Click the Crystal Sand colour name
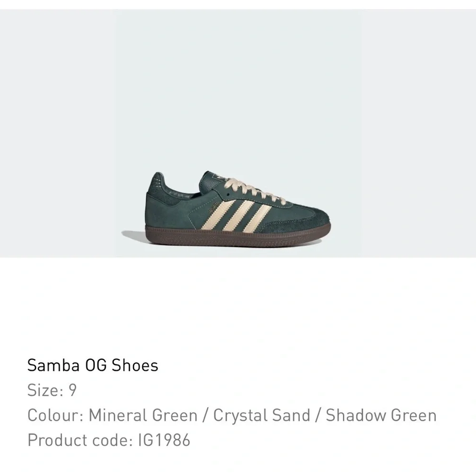 pos(262,415)
